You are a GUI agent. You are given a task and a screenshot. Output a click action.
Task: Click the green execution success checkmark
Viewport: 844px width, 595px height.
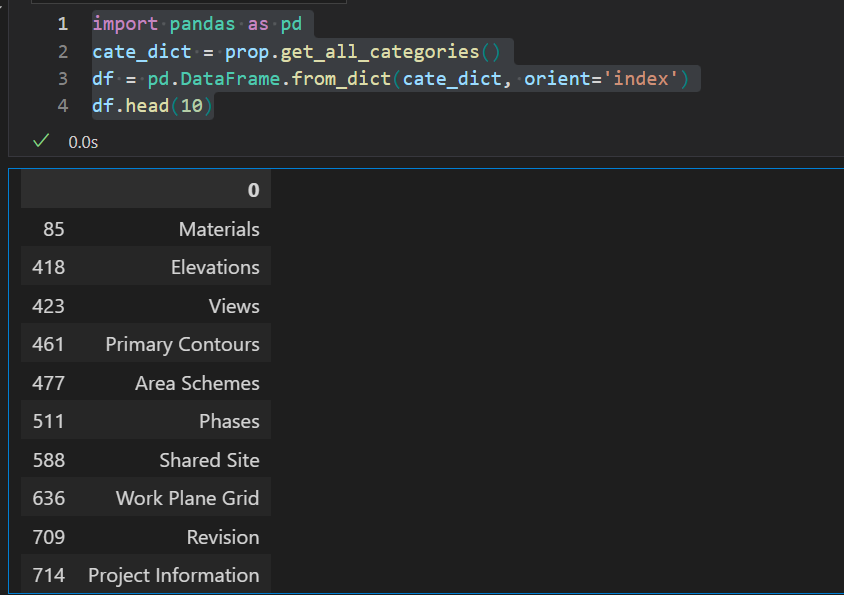point(41,142)
